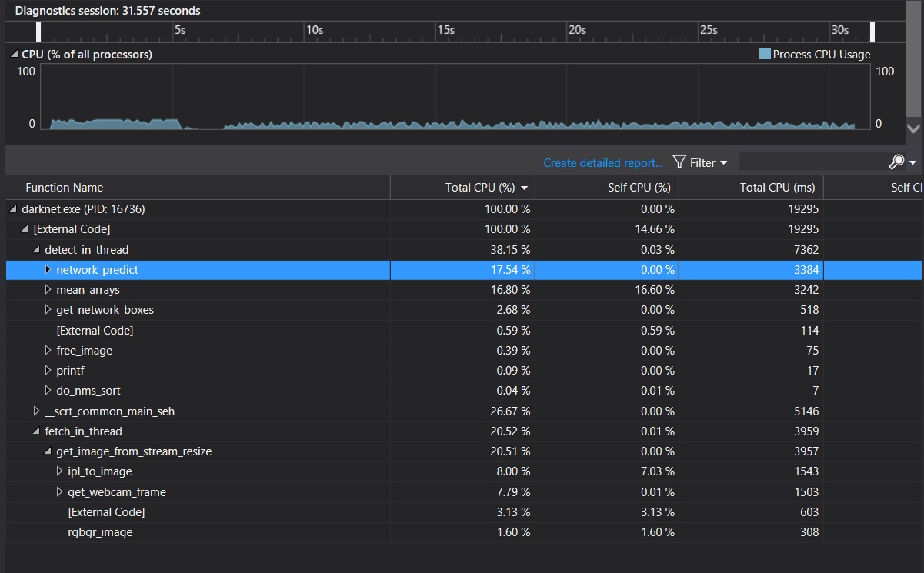Expand the free_image node

[48, 351]
